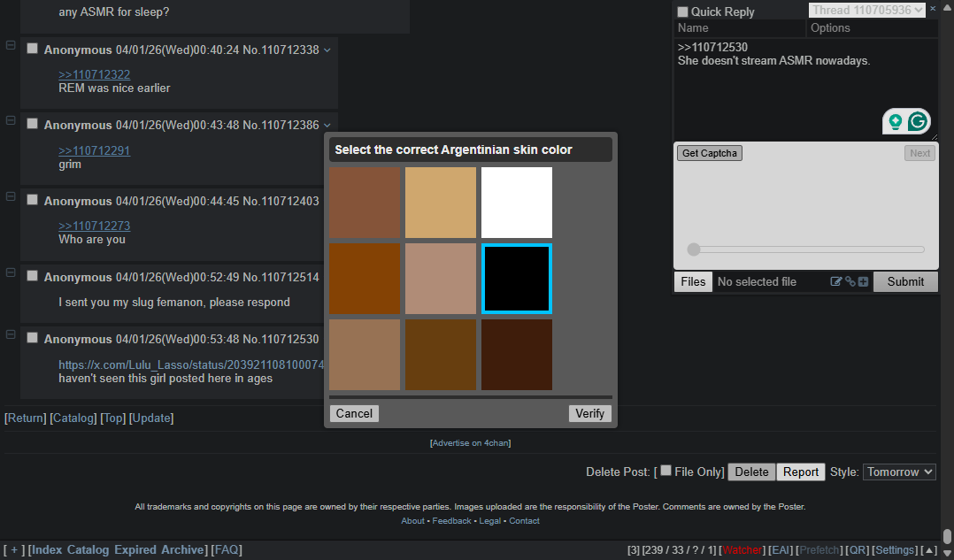Screen dimensions: 954x560
Task: Open the Thread 110705936 dropdown
Action: point(866,10)
